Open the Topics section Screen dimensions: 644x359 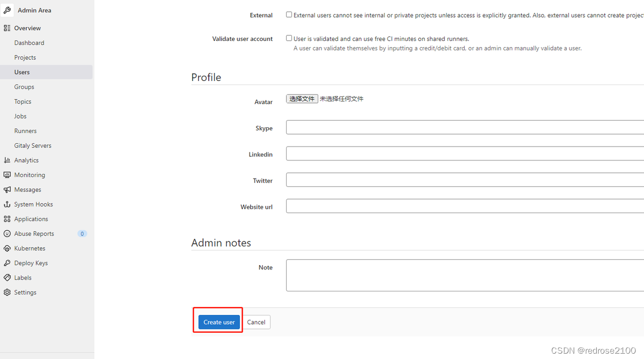pyautogui.click(x=23, y=101)
